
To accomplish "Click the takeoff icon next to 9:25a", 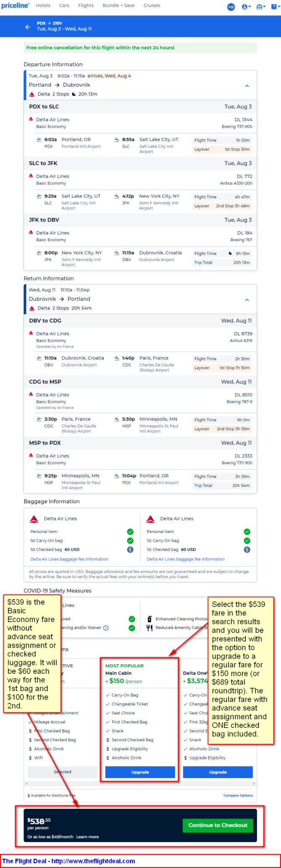I will (39, 196).
